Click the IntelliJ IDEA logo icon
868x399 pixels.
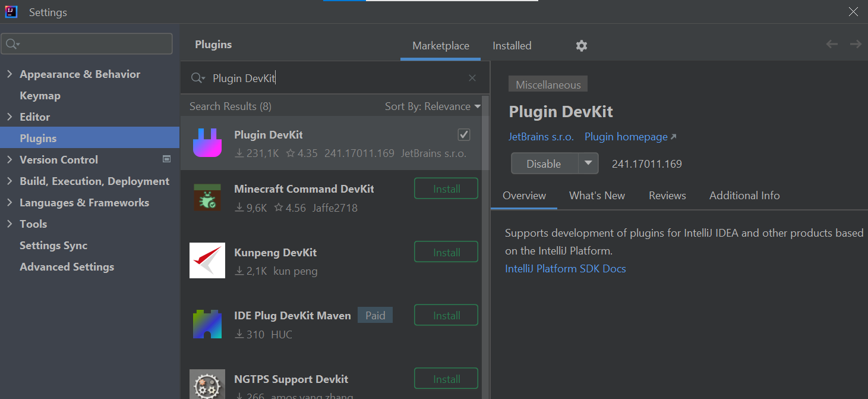11,11
